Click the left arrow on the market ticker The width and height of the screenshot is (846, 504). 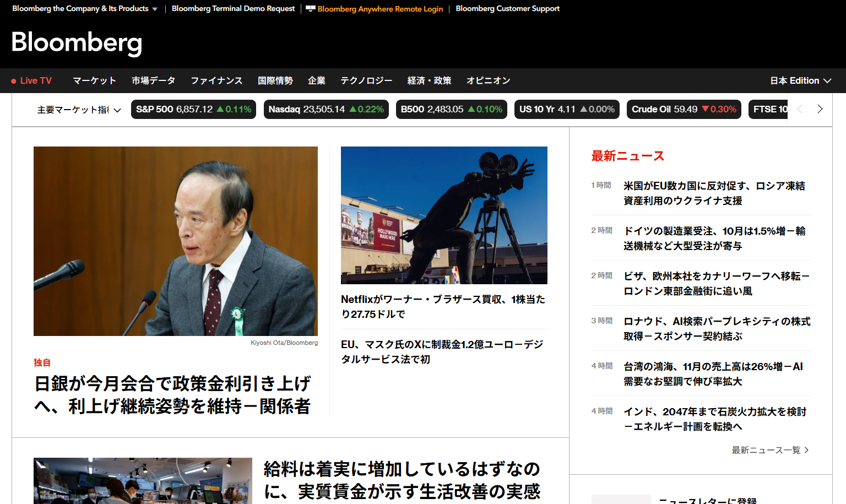[x=800, y=109]
